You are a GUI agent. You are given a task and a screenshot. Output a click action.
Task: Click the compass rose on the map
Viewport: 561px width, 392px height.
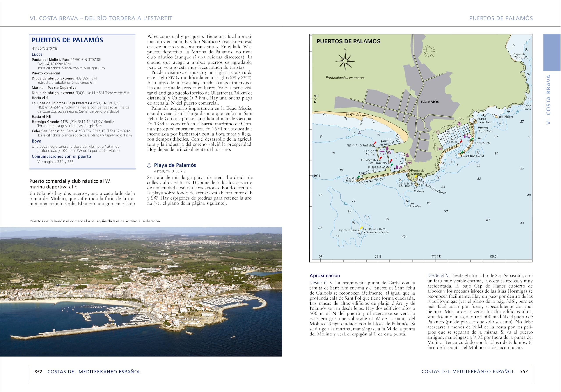click(x=345, y=61)
